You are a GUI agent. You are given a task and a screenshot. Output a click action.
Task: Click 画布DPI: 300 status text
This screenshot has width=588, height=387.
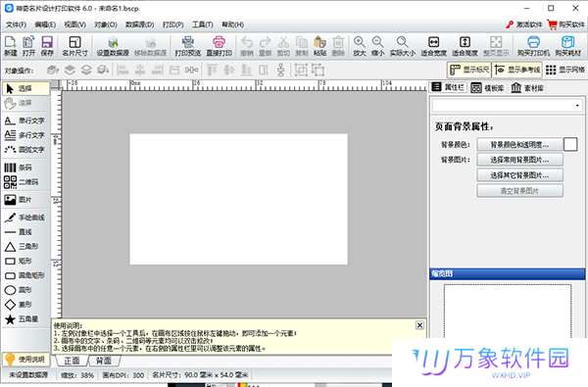pyautogui.click(x=123, y=375)
